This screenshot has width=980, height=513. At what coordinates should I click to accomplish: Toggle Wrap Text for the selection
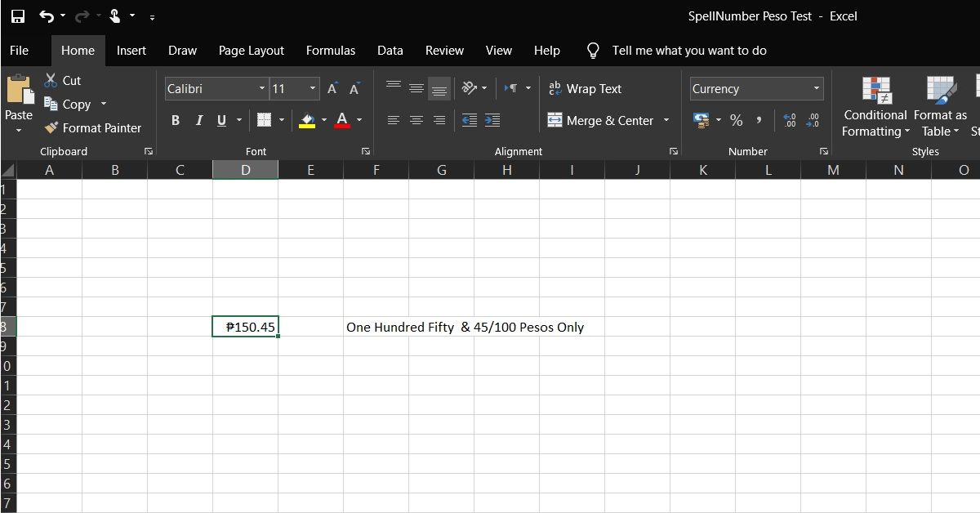[585, 88]
